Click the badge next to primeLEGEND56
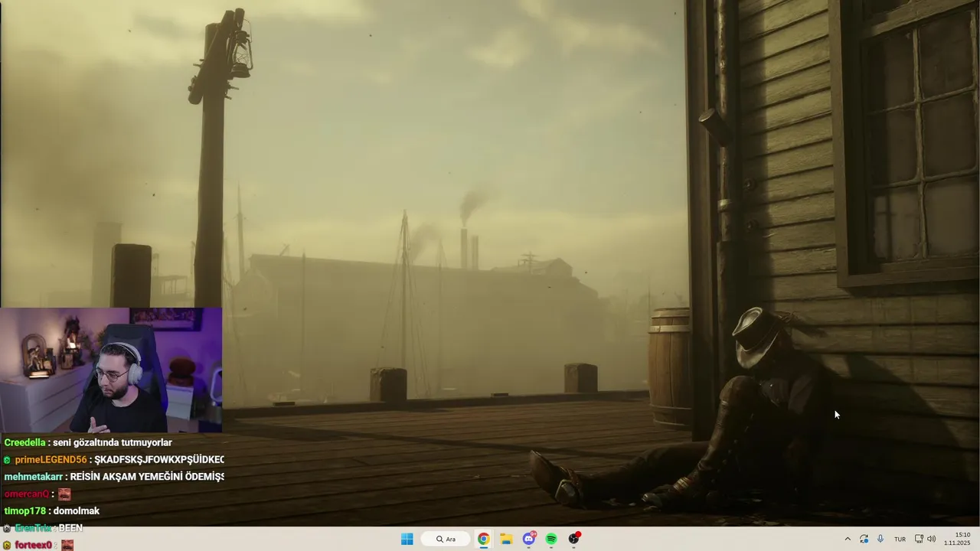The width and height of the screenshot is (980, 551). 7,460
